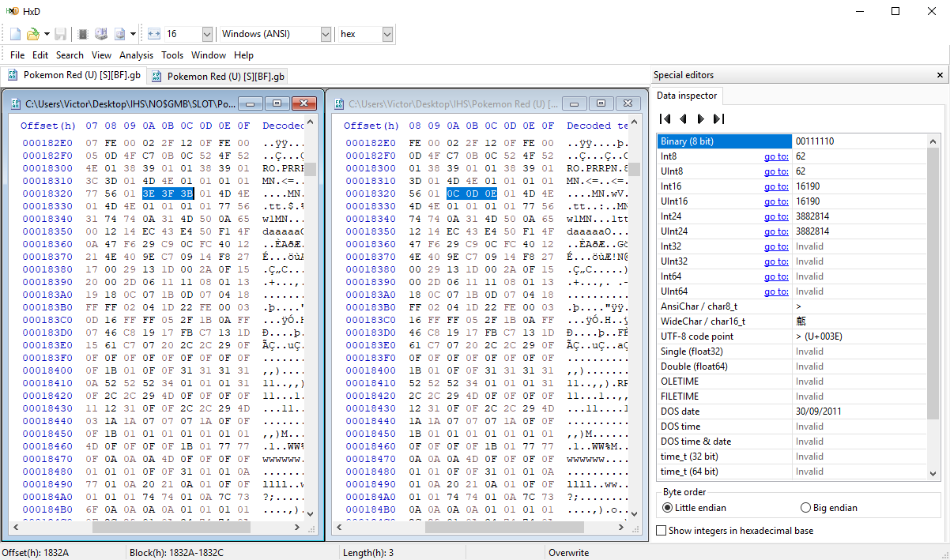Create a new file with the toolbar icon
Screen dimensions: 950x560
pos(15,34)
